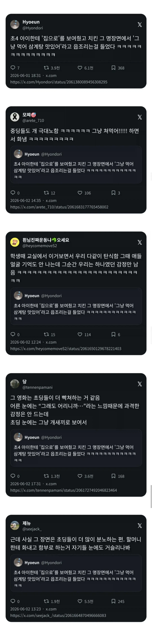Click Hyoeun's profile avatar on the first tweet
Screen dimensions: 152x644
pos(15,25)
